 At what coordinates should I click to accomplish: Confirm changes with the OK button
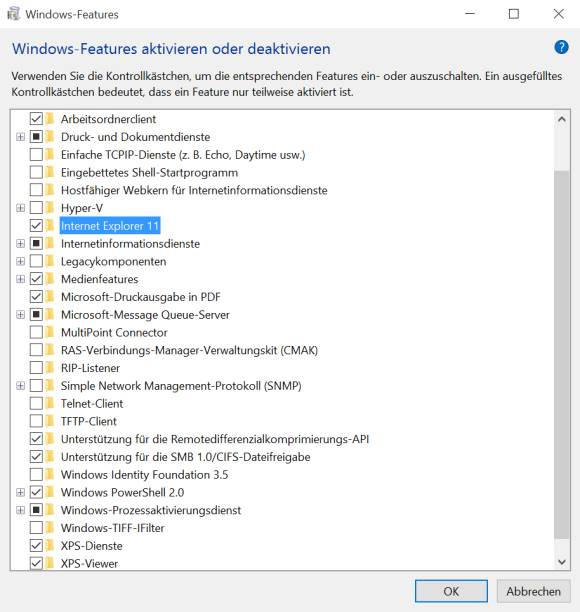click(451, 591)
